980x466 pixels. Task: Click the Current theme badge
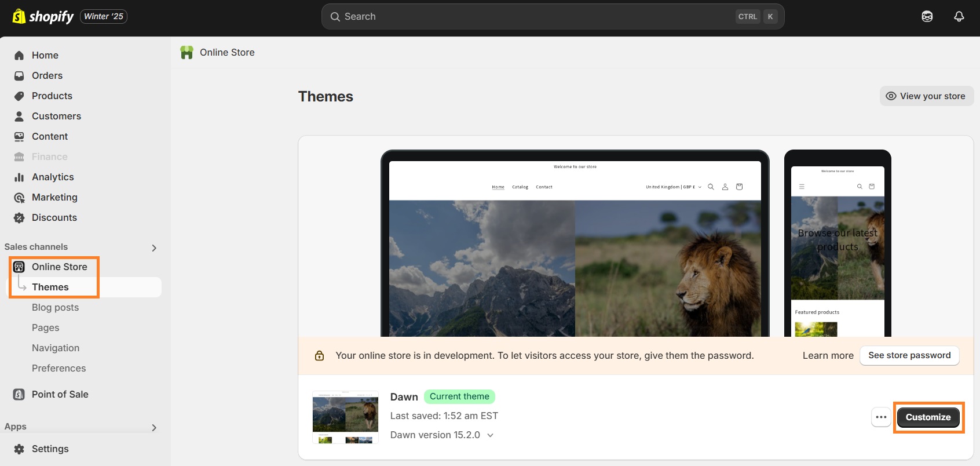[x=459, y=397]
